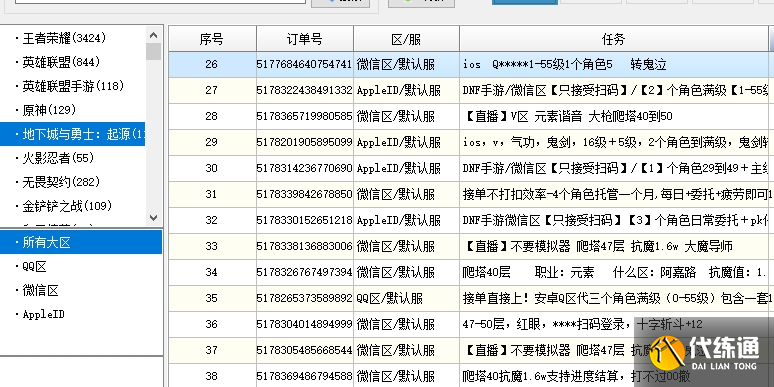This screenshot has width=774, height=387.
Task: Sort by 订单号 column header
Action: 305,39
